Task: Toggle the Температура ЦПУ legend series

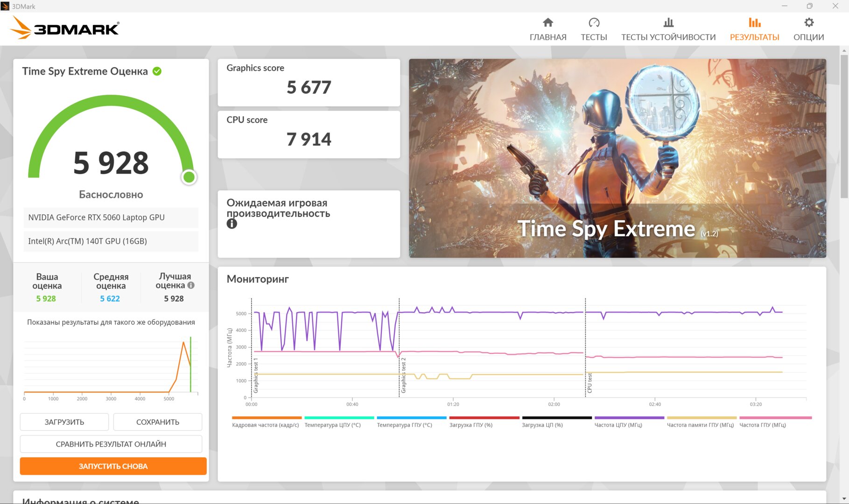Action: pos(333,422)
